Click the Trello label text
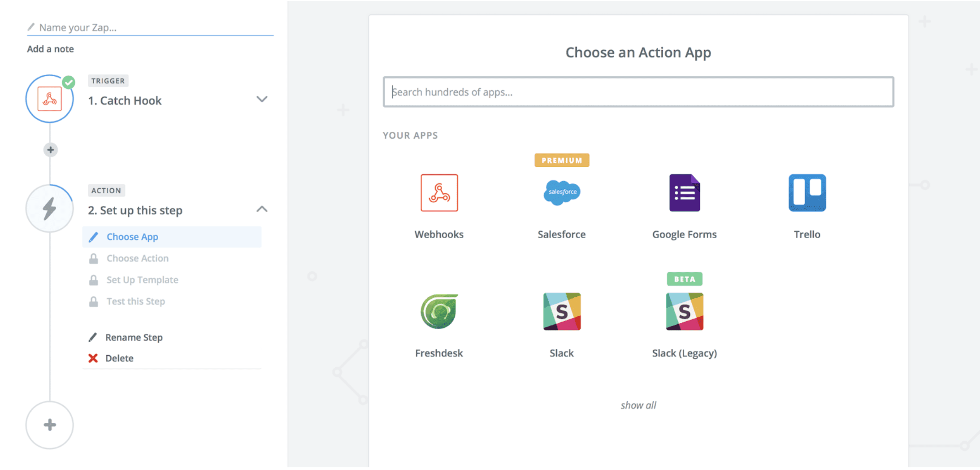This screenshot has height=470, width=980. click(807, 234)
